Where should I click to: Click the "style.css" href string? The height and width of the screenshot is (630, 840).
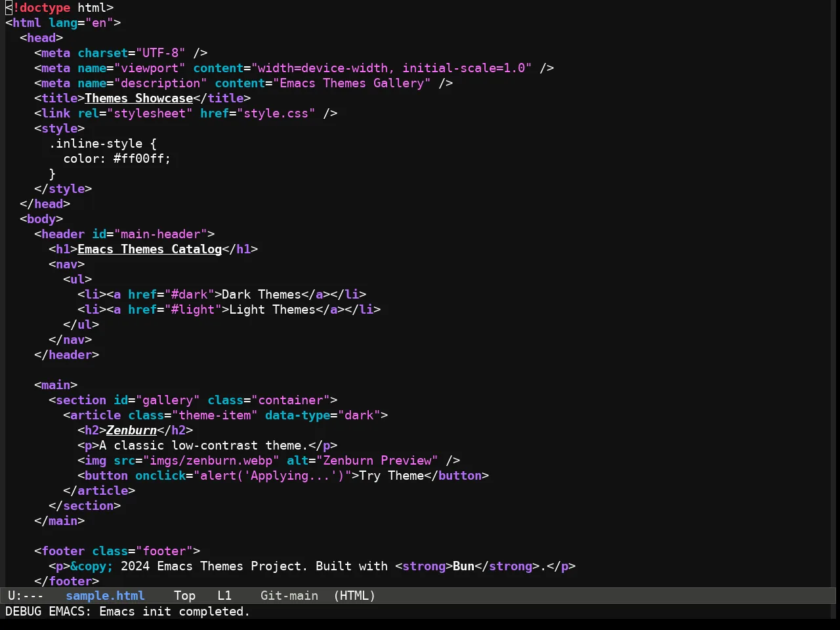(x=280, y=114)
